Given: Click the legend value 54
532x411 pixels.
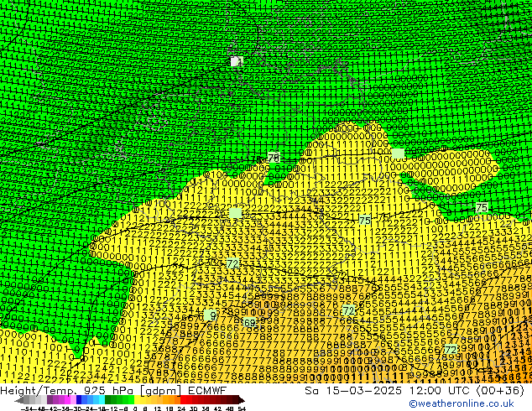Looking at the screenshot, I should 242,408.
